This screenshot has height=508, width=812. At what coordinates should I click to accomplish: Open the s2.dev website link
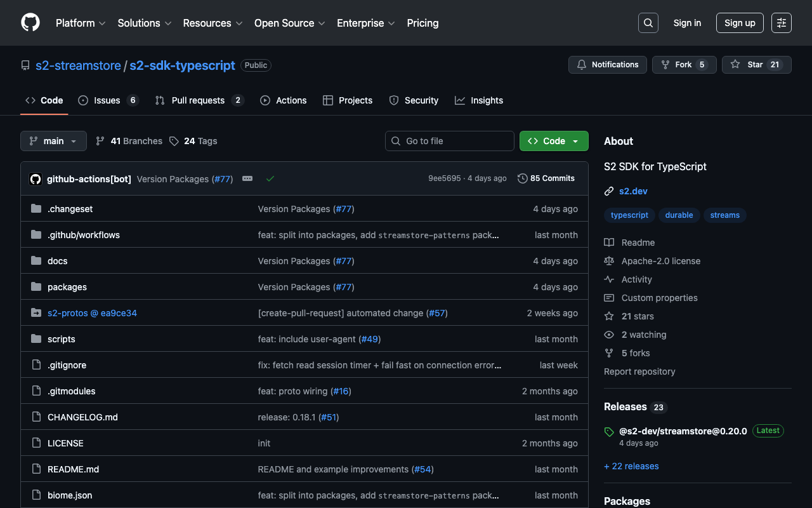[632, 190]
